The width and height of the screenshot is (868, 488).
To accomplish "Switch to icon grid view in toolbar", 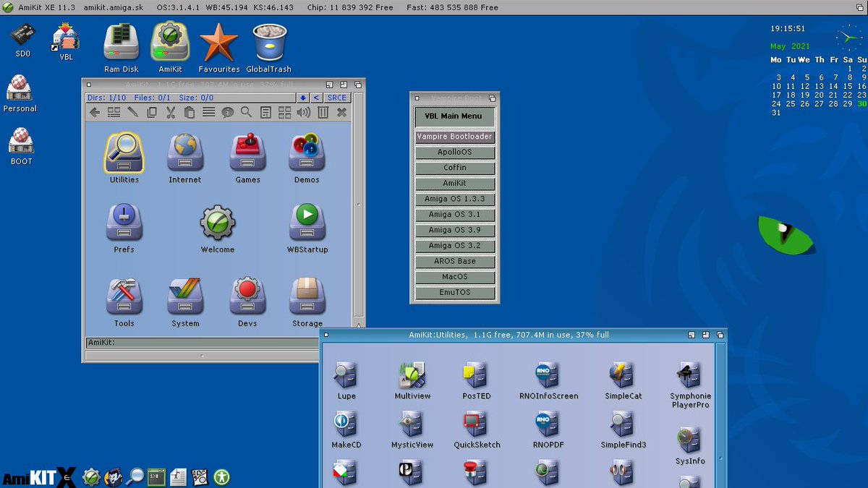I will tap(285, 112).
